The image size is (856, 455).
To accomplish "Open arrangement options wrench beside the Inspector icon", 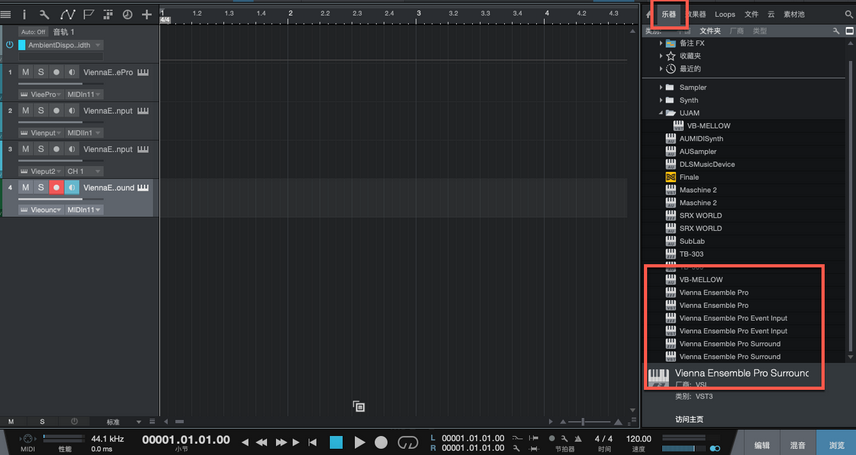I will coord(44,15).
